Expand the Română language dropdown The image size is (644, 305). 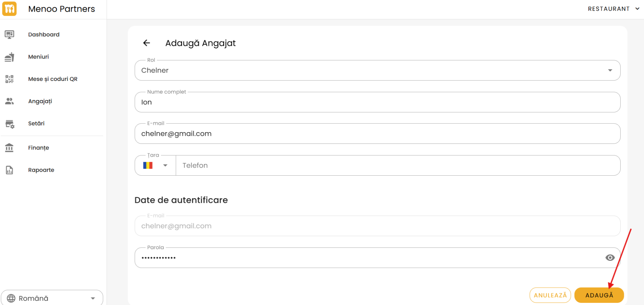[x=93, y=298]
